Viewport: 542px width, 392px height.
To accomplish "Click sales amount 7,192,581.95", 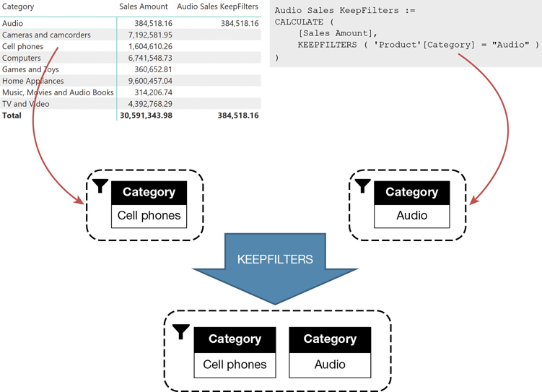I will 150,35.
